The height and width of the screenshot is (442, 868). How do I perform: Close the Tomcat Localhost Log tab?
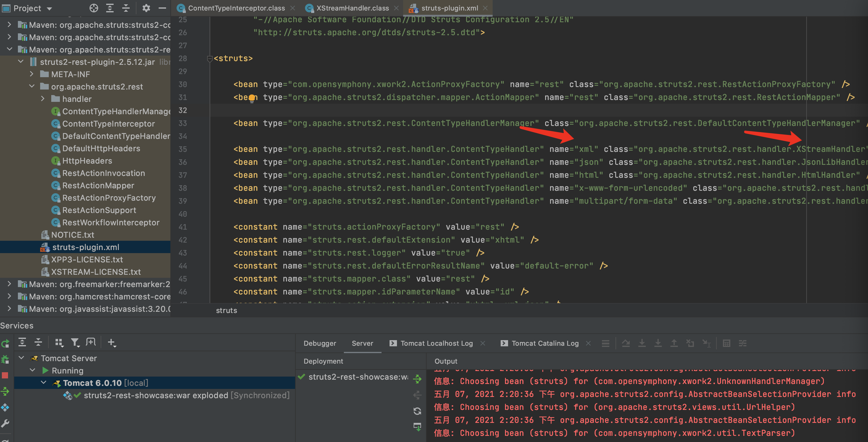pos(482,343)
